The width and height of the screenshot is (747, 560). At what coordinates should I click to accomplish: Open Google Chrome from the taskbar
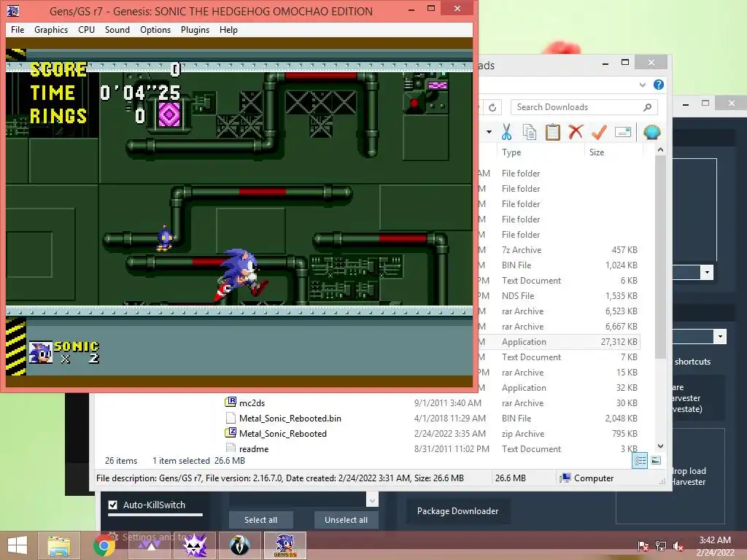click(x=104, y=545)
